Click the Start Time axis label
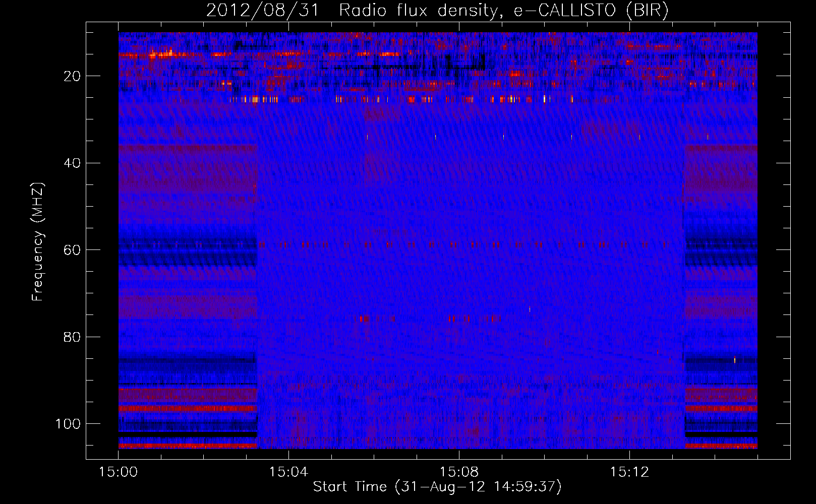The width and height of the screenshot is (816, 504). (x=437, y=487)
